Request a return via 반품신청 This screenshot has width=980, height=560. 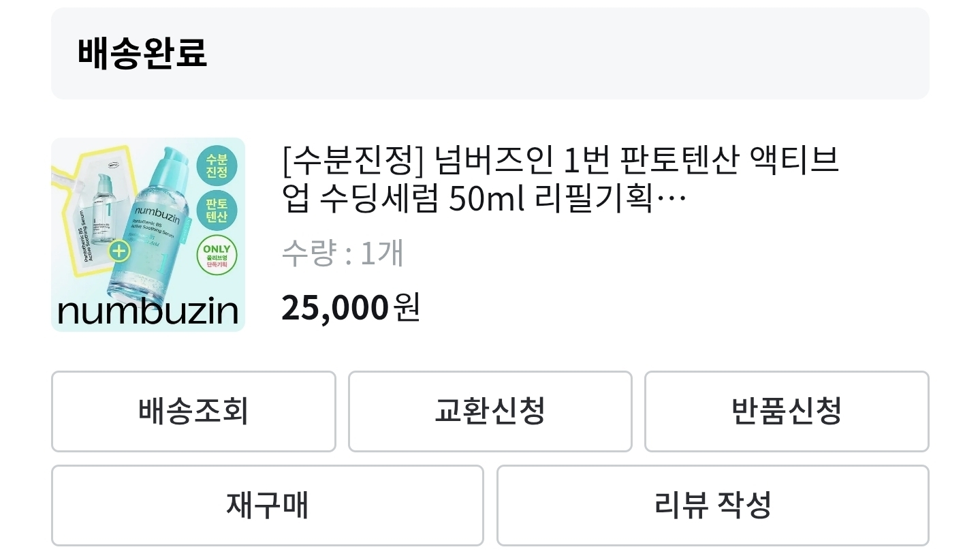pos(787,411)
